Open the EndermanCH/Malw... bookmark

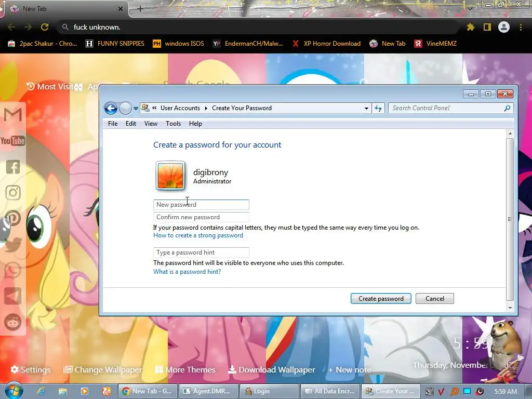pos(248,44)
